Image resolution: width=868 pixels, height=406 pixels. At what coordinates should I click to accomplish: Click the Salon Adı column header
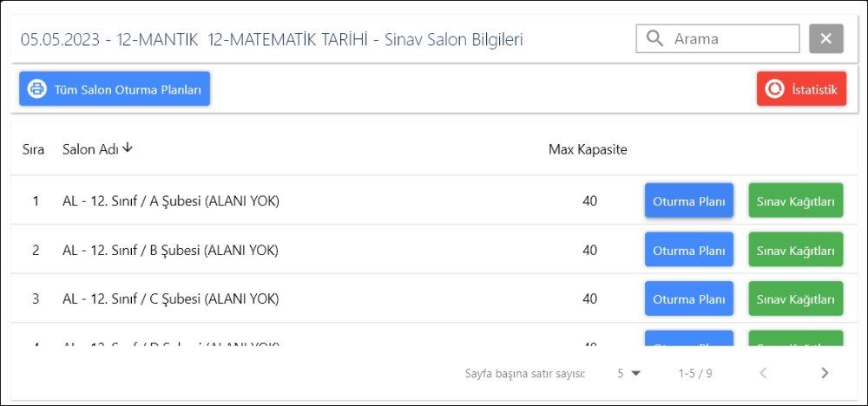click(x=90, y=149)
